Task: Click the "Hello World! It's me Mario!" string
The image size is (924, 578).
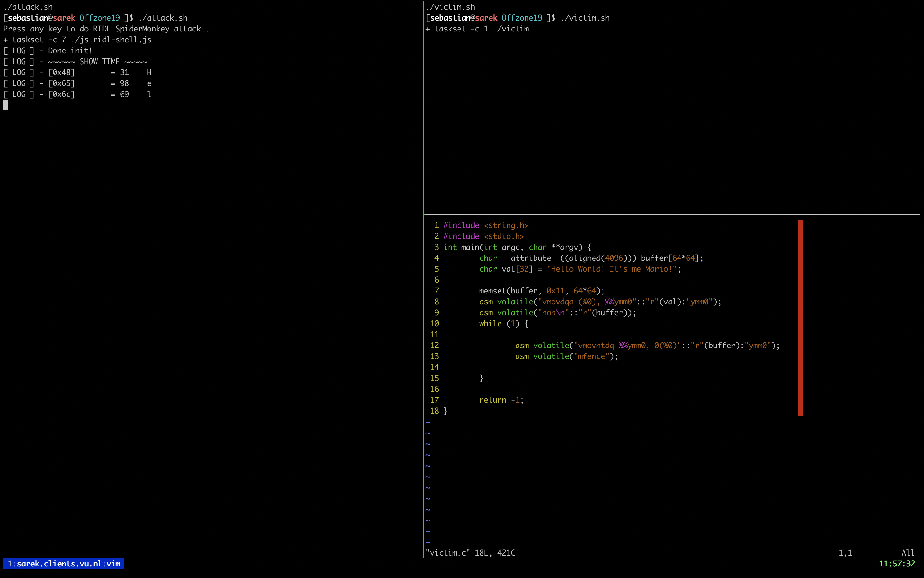Action: (x=611, y=269)
